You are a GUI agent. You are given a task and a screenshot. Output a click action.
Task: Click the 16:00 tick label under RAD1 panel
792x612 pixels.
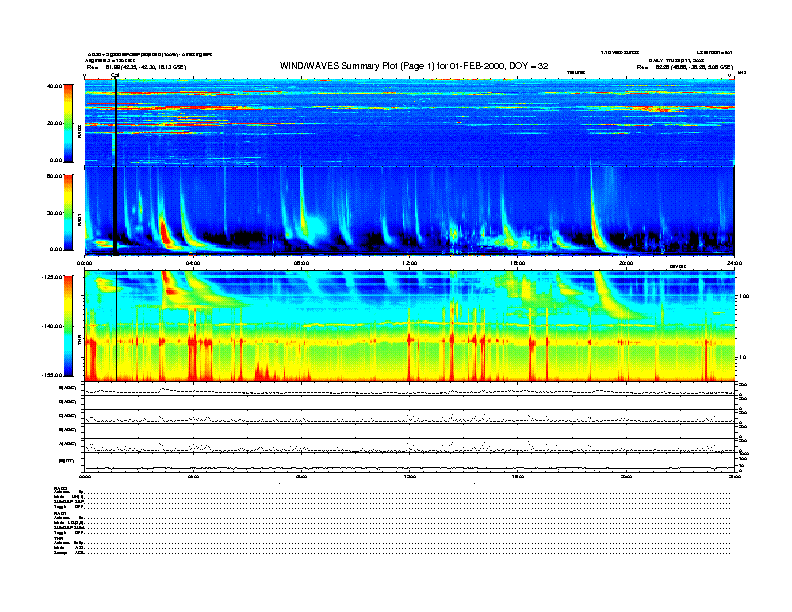click(518, 263)
